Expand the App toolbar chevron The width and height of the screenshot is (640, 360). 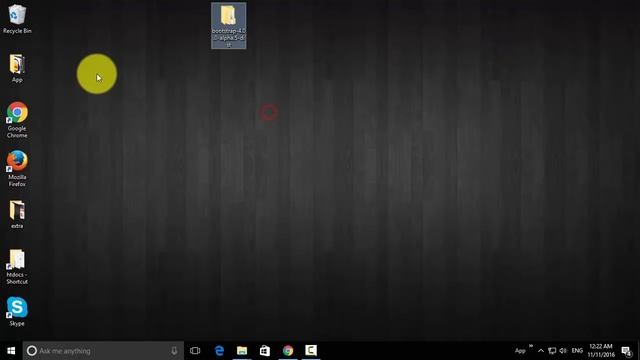pos(531,346)
